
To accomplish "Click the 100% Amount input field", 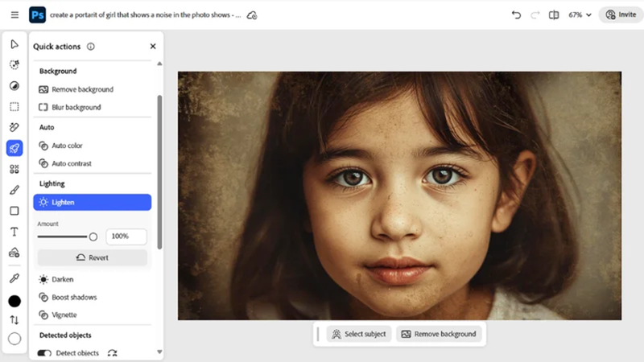I will coord(126,237).
